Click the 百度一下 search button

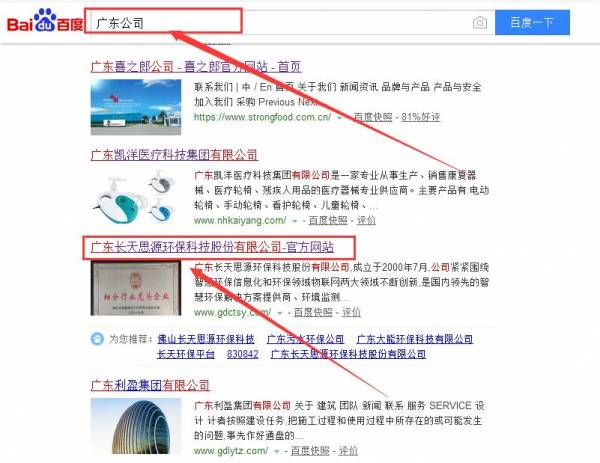pyautogui.click(x=532, y=23)
